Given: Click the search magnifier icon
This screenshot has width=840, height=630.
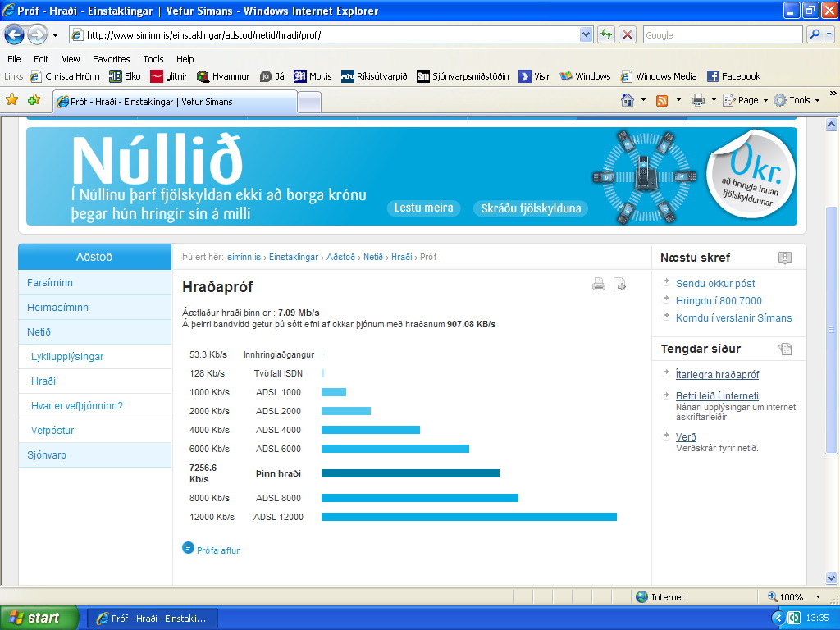Looking at the screenshot, I should point(815,34).
